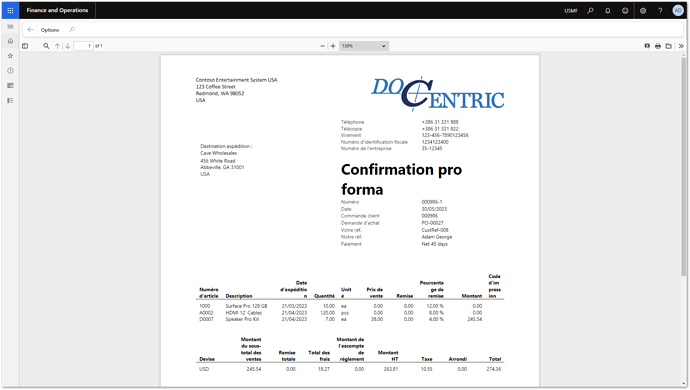Open the Settings gear in top bar
Viewport: 690px width, 390px height.
(x=643, y=11)
